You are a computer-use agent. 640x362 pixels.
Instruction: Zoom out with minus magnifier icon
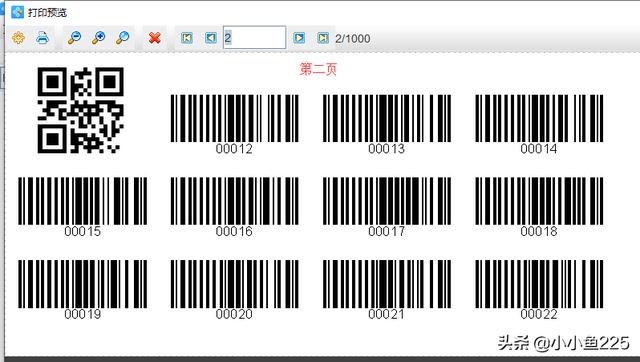74,38
